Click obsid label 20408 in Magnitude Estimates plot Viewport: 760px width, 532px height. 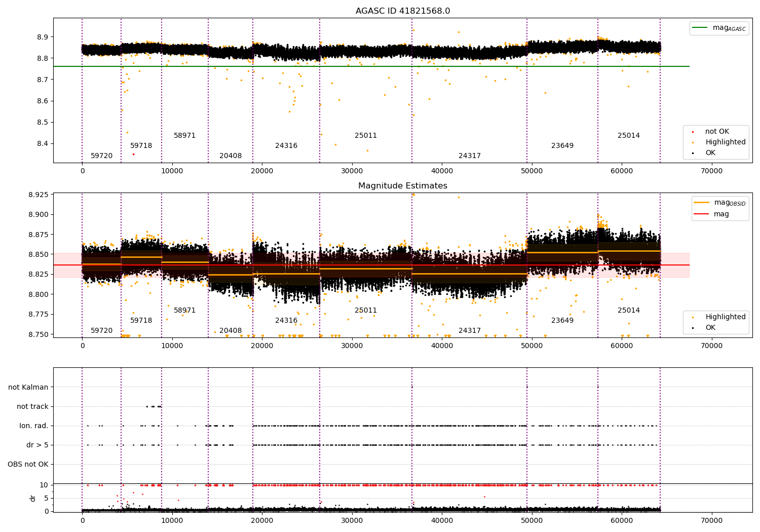click(x=231, y=330)
